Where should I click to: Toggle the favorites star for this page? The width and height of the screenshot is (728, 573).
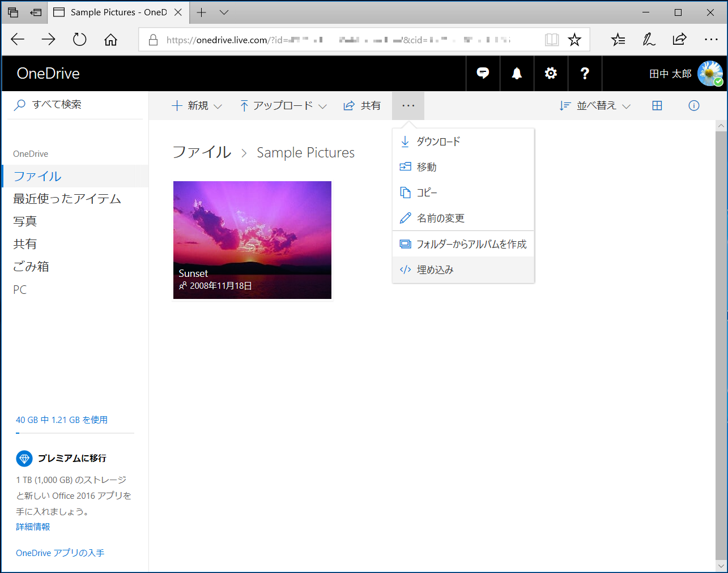coord(574,39)
